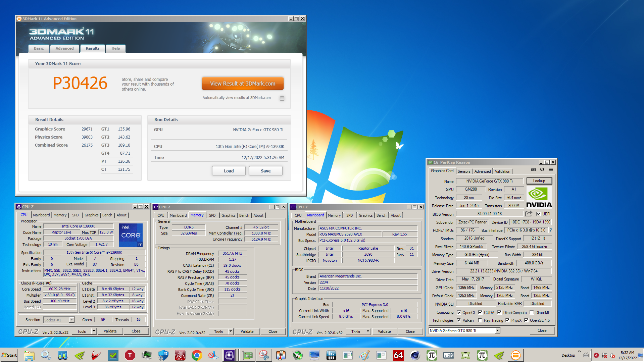Viewport: 644px width, 362px height.
Task: Click the DRAM Frequency value 3617.6 MHz
Action: point(232,253)
